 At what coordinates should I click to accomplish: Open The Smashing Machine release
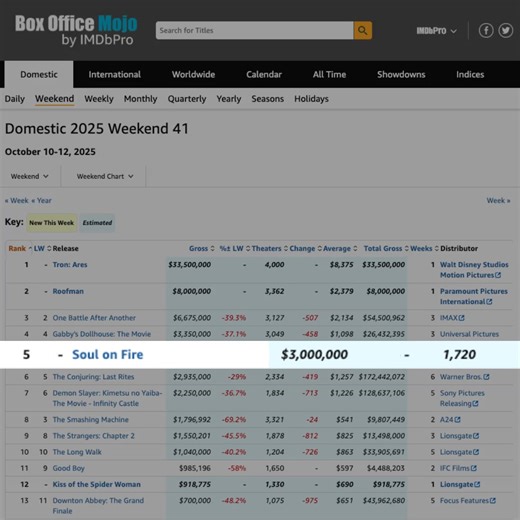91,420
